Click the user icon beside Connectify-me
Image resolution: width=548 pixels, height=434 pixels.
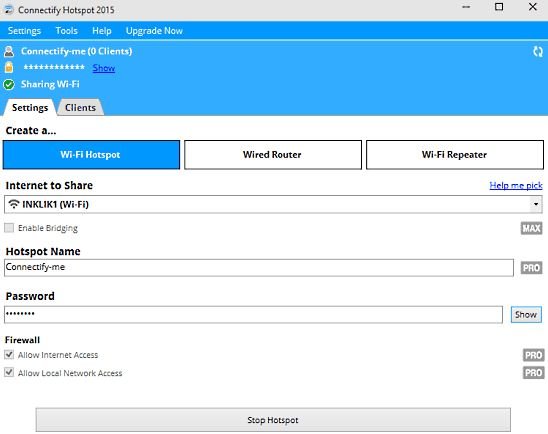(x=9, y=51)
